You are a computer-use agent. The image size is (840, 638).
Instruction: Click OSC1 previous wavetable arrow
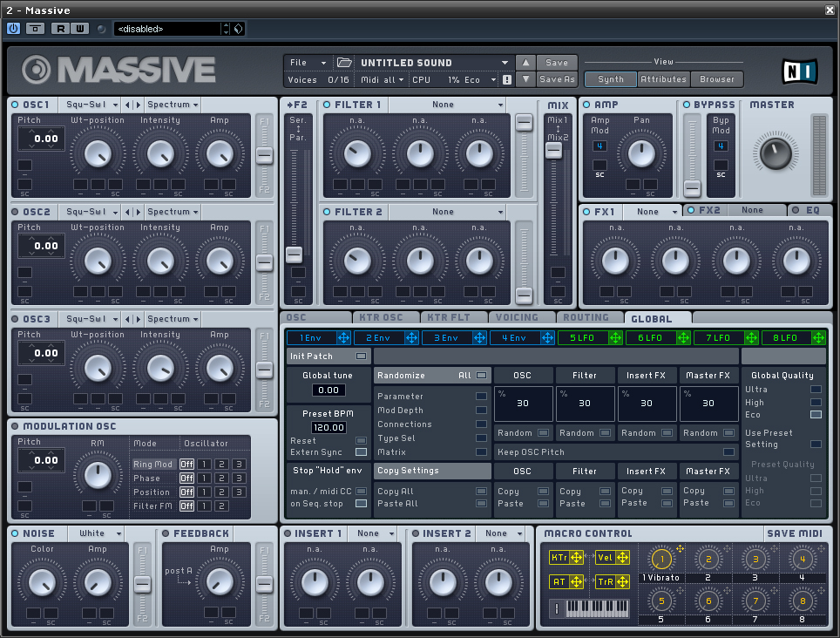pyautogui.click(x=127, y=105)
